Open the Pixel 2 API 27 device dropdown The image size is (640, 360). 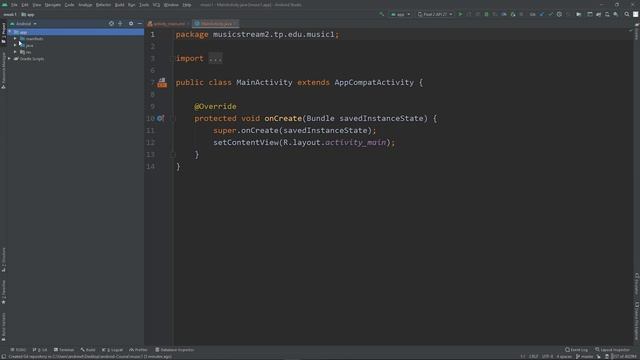coord(435,14)
